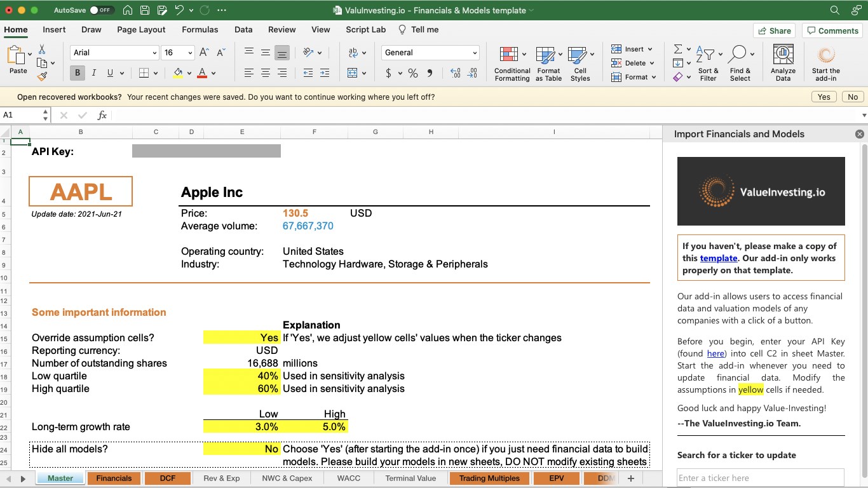Close the Import Financials and Models pane
The width and height of the screenshot is (868, 488).
tap(860, 134)
